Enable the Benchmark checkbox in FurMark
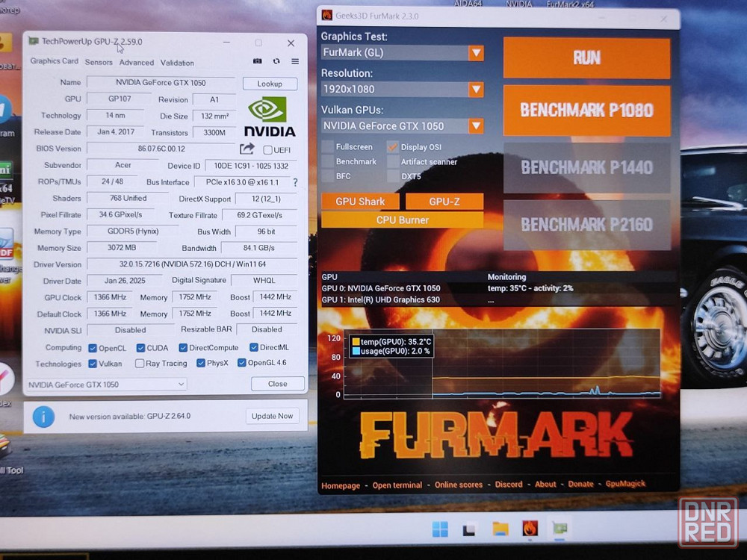 (327, 161)
